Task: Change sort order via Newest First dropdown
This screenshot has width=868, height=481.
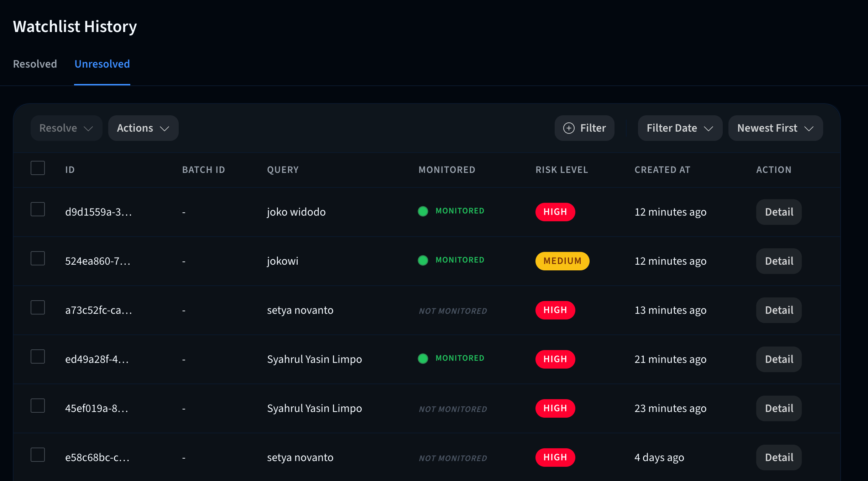Action: click(775, 128)
